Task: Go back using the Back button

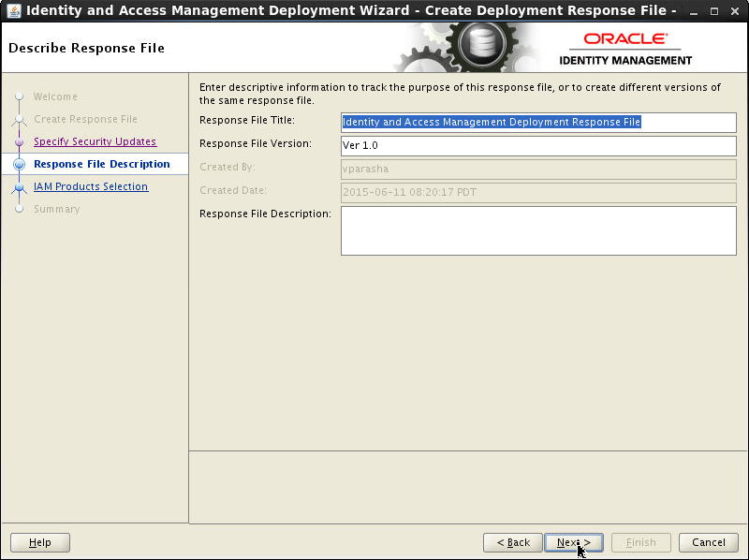Action: tap(512, 542)
